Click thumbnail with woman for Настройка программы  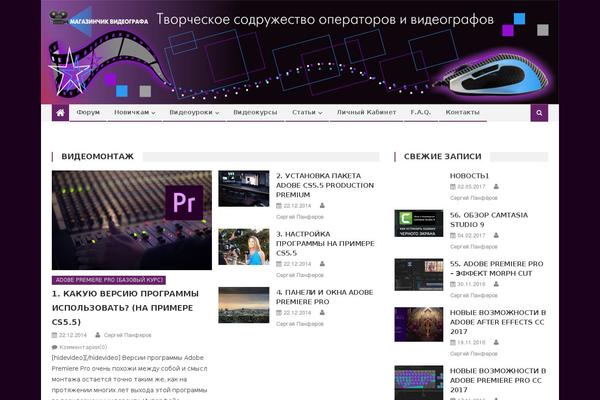point(244,247)
